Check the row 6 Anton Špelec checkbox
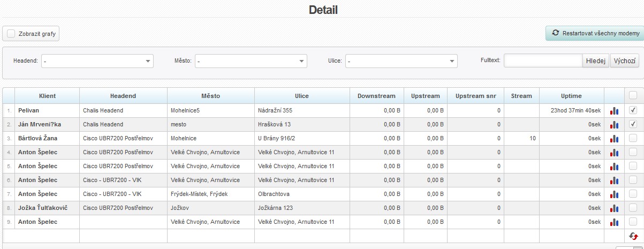This screenshot has height=249, width=644. pos(633,179)
